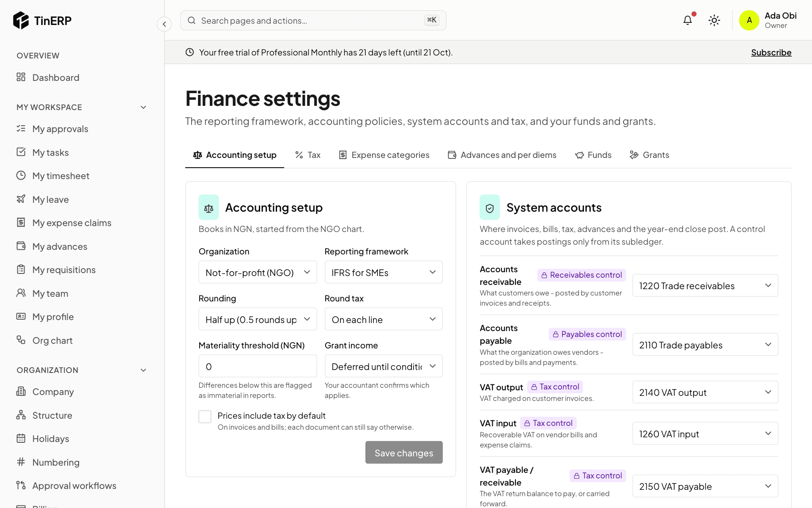Switch to the Tax tab
This screenshot has height=508, width=812.
pos(308,155)
